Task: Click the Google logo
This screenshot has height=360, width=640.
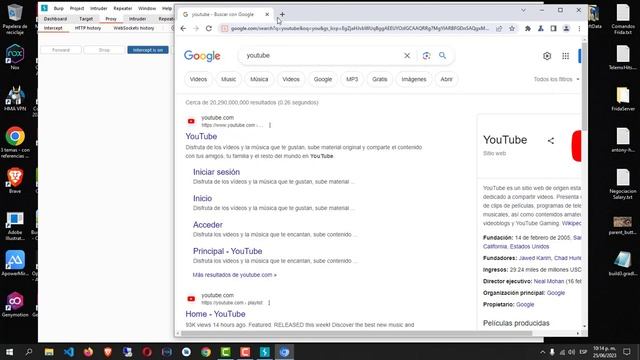Action: click(202, 56)
